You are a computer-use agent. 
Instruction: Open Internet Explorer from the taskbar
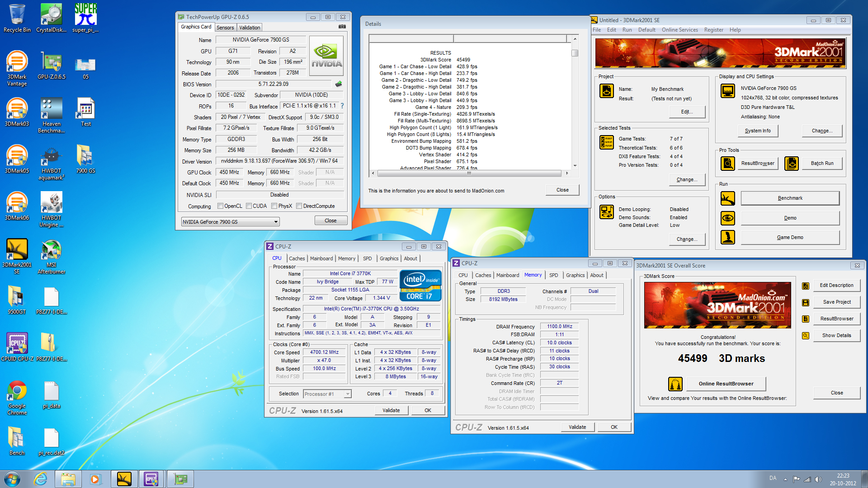click(x=41, y=479)
